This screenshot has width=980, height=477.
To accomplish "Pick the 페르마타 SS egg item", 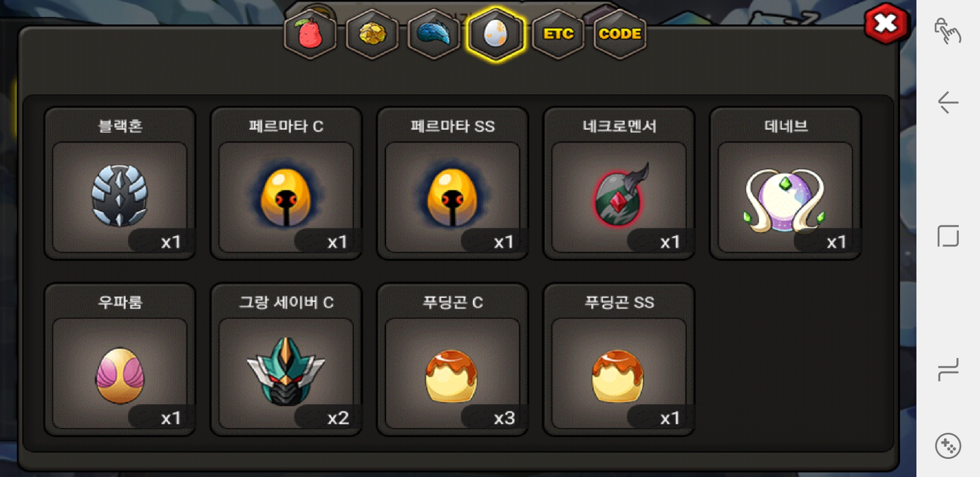I will [452, 183].
